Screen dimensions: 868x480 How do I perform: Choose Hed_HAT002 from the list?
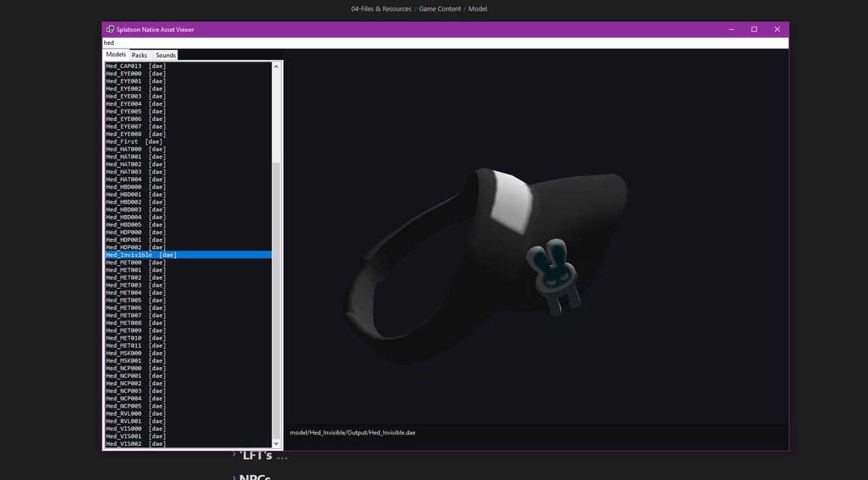coord(188,164)
